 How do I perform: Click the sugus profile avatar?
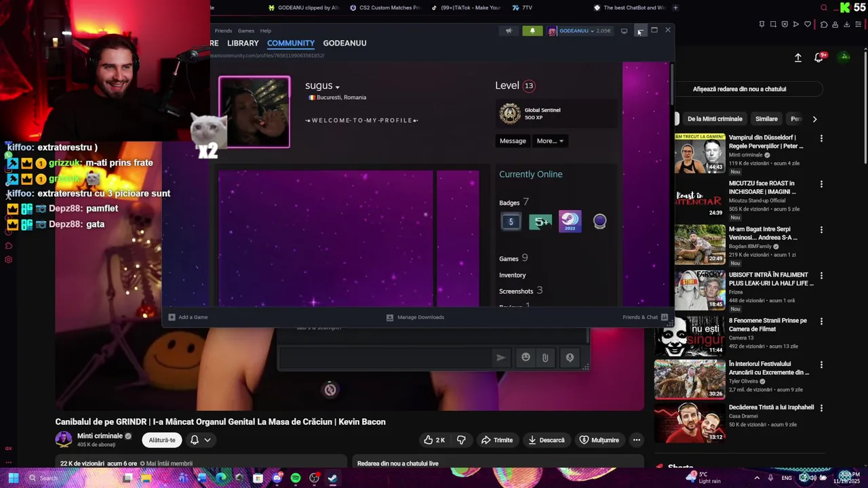(x=254, y=112)
